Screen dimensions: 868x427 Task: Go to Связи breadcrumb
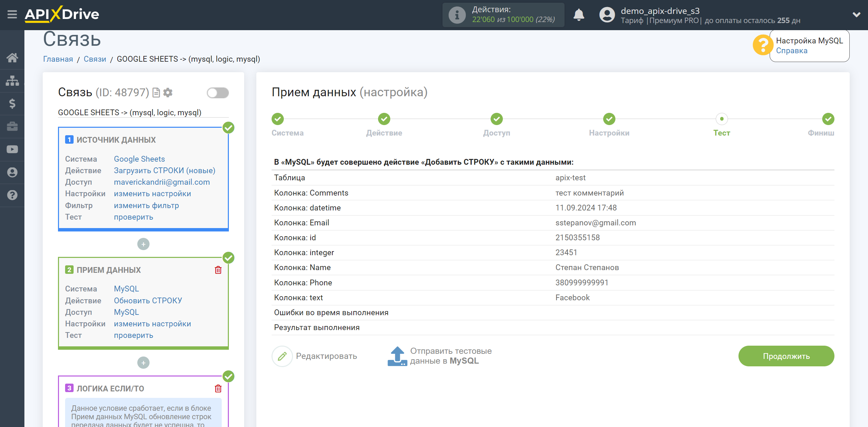(x=95, y=59)
